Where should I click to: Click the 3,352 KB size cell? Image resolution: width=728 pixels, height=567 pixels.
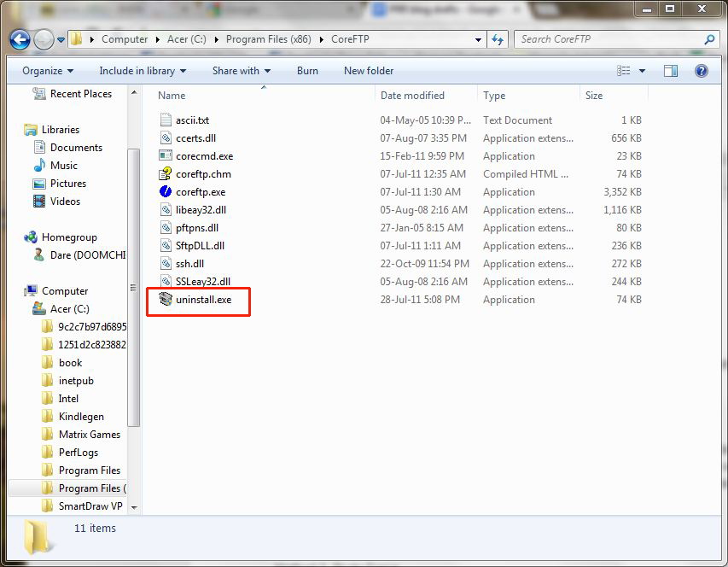tap(622, 192)
